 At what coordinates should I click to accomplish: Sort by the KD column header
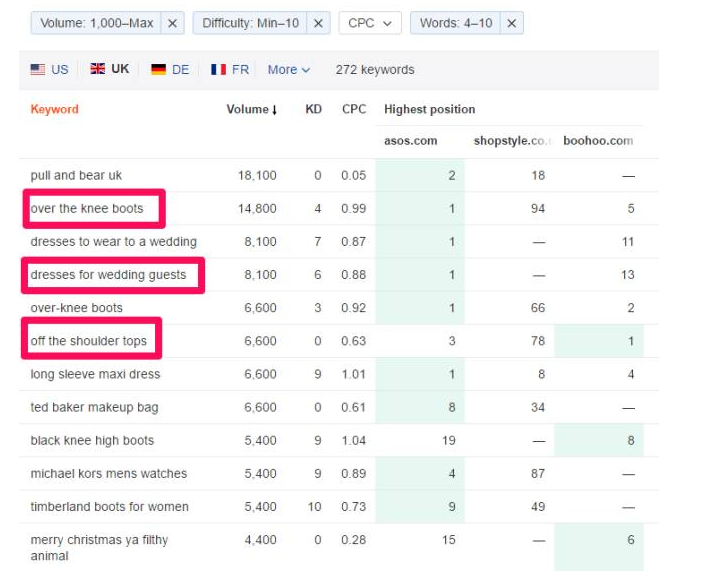tap(313, 109)
